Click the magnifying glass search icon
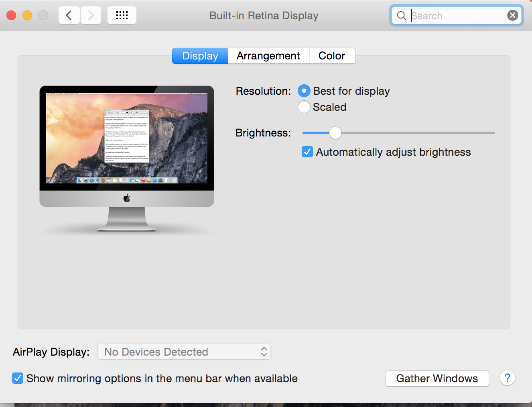This screenshot has height=407, width=532. [x=401, y=16]
